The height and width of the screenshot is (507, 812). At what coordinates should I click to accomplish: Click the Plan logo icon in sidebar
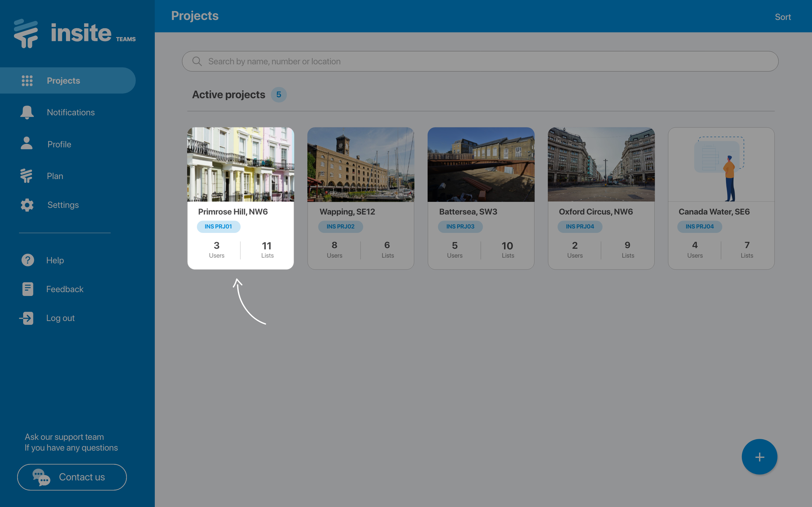[x=26, y=176]
